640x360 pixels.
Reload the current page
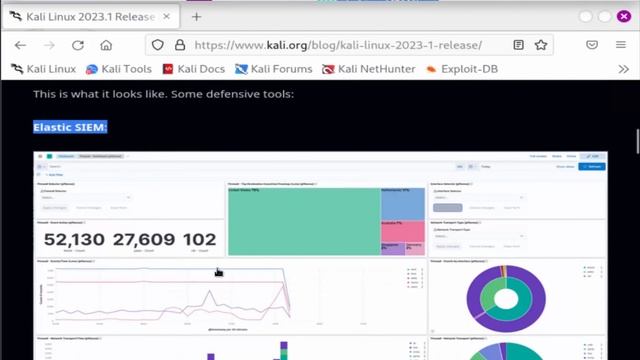click(x=78, y=45)
